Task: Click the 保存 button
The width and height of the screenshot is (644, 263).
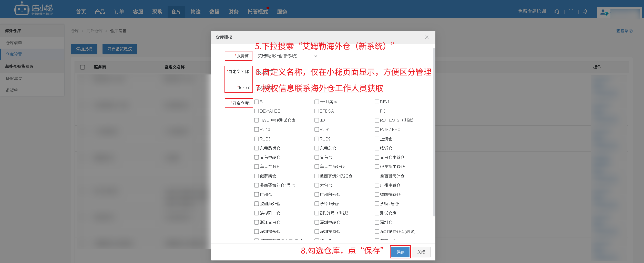Action: 400,252
